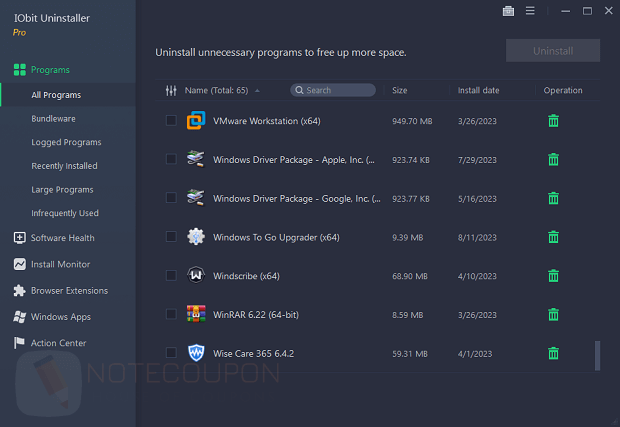Click the 9.39 MB size value
The height and width of the screenshot is (427, 620).
tap(407, 237)
